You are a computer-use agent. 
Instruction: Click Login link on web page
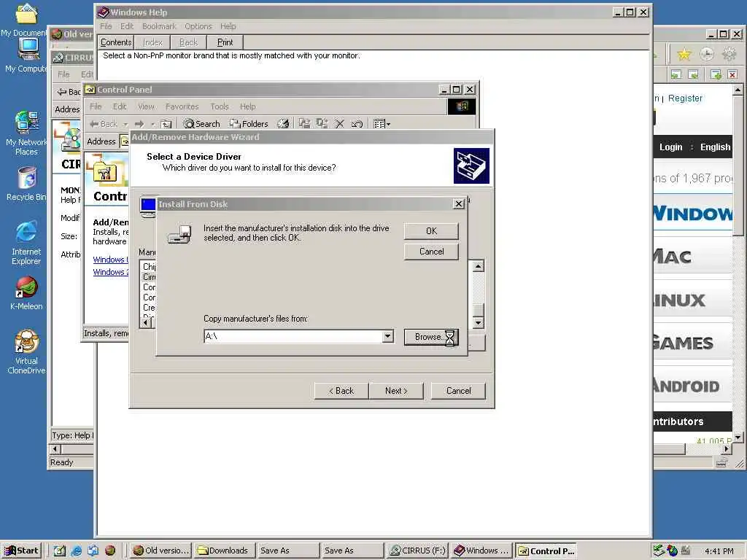pyautogui.click(x=671, y=147)
